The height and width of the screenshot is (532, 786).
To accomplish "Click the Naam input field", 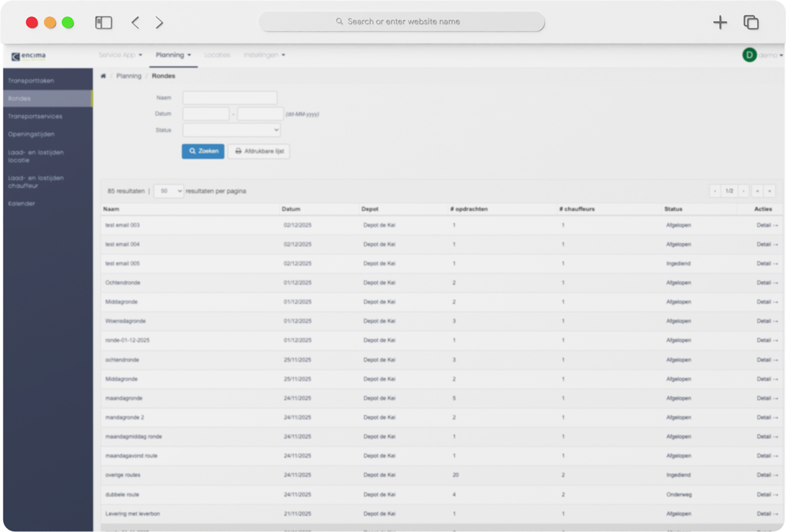I will 230,98.
